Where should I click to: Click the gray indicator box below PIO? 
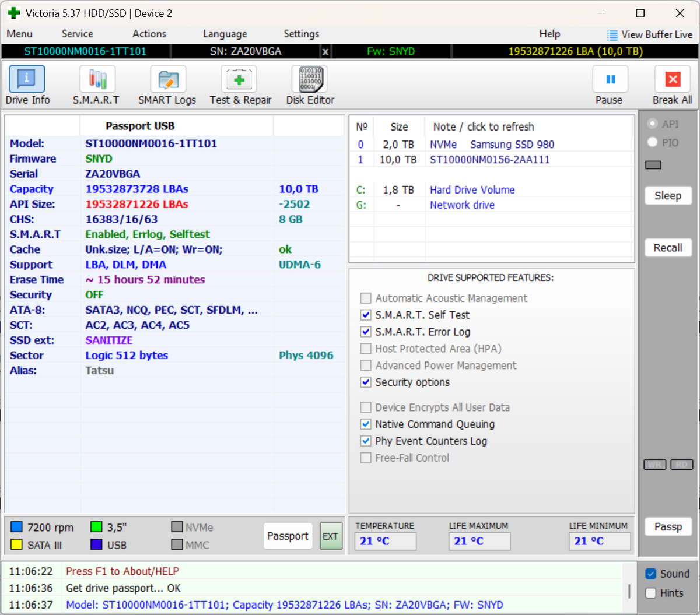click(x=653, y=165)
